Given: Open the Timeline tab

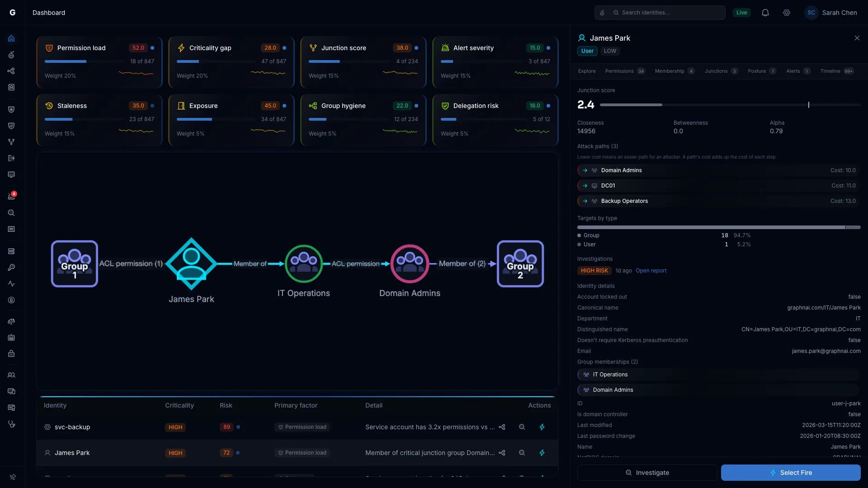Looking at the screenshot, I should [837, 71].
